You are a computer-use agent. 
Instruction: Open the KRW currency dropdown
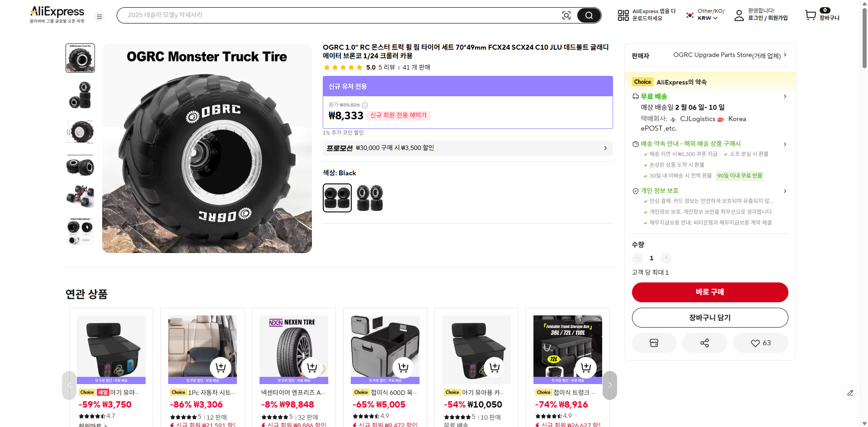708,18
